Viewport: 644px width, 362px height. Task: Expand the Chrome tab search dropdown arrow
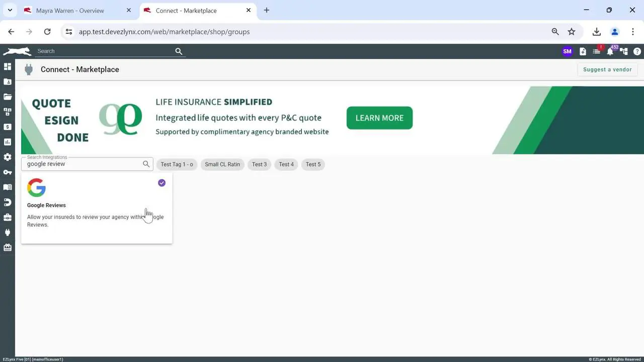tap(10, 10)
